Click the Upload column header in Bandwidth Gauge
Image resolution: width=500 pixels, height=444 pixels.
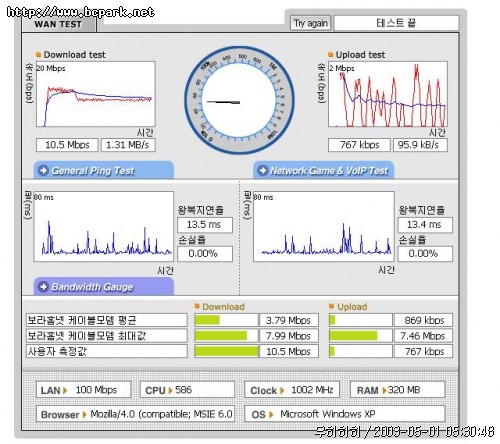(x=352, y=307)
